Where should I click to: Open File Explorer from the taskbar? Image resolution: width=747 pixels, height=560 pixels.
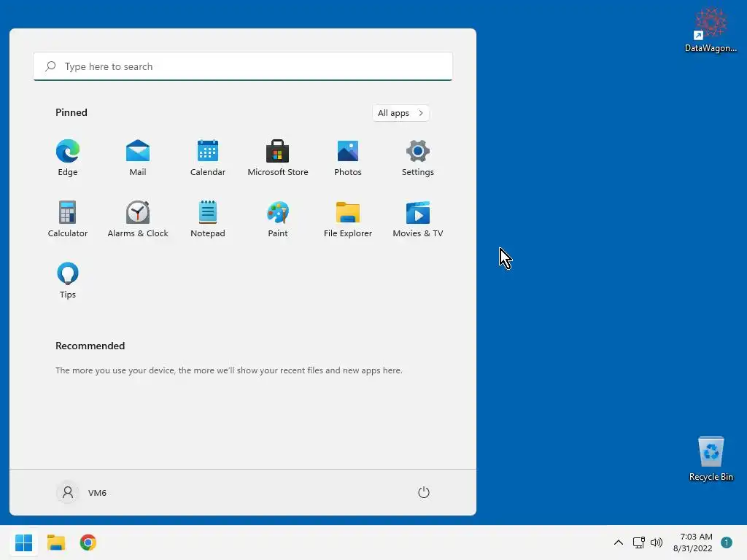click(56, 542)
